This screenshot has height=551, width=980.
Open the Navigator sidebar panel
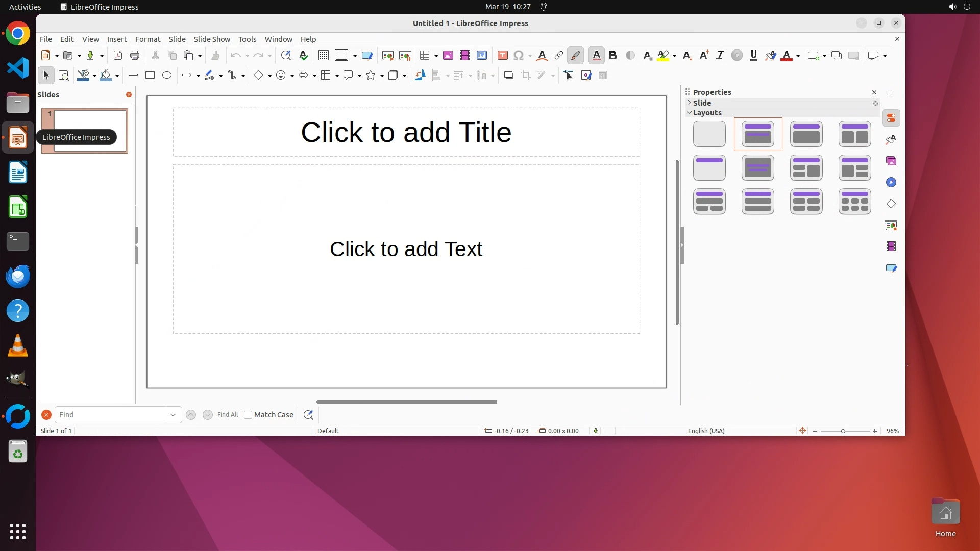891,183
